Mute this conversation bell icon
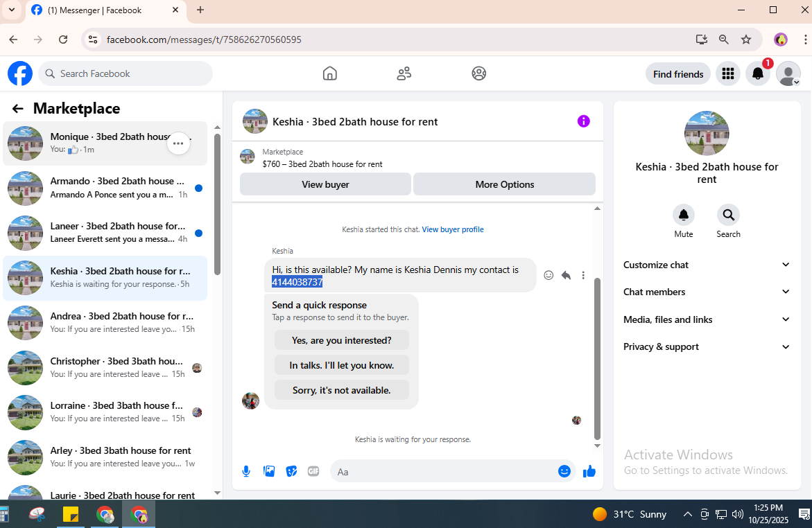812x528 pixels. (x=684, y=215)
